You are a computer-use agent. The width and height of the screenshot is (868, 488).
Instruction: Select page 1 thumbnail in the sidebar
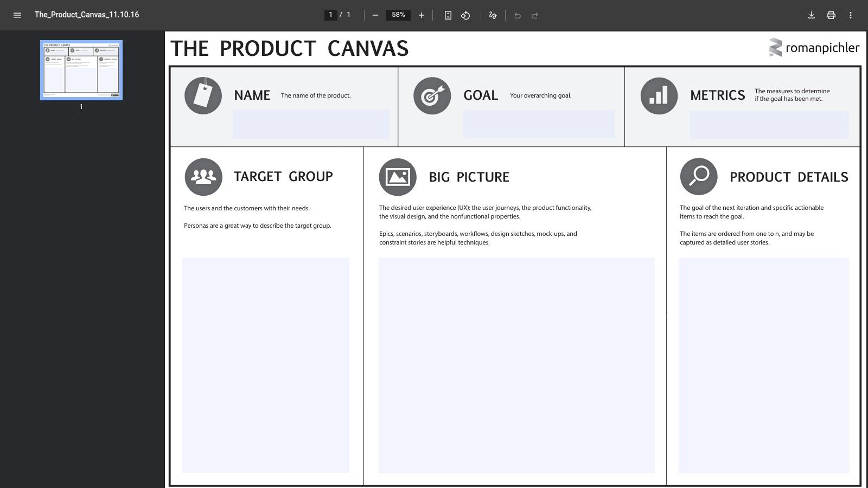pyautogui.click(x=81, y=70)
